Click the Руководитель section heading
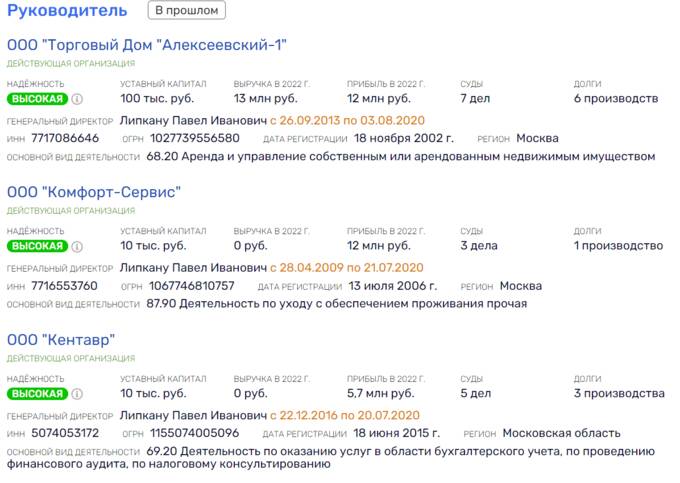The image size is (680, 483). (67, 10)
